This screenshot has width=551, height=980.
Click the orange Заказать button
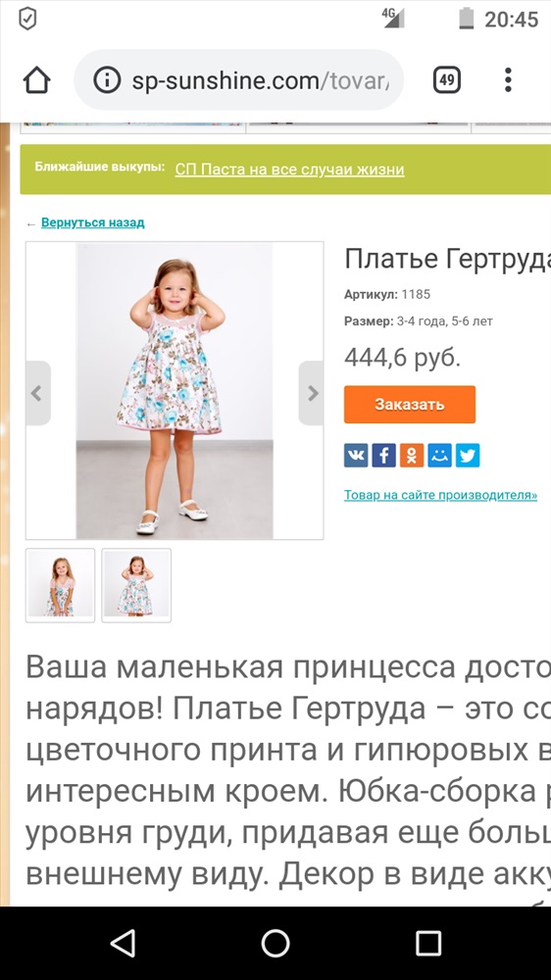click(x=410, y=405)
